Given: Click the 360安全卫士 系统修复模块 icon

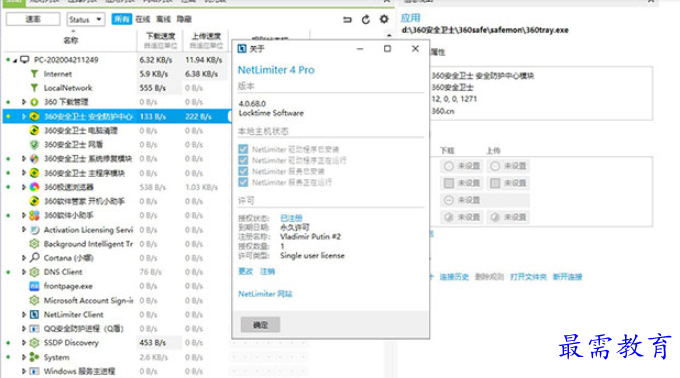Looking at the screenshot, I should pos(34,159).
